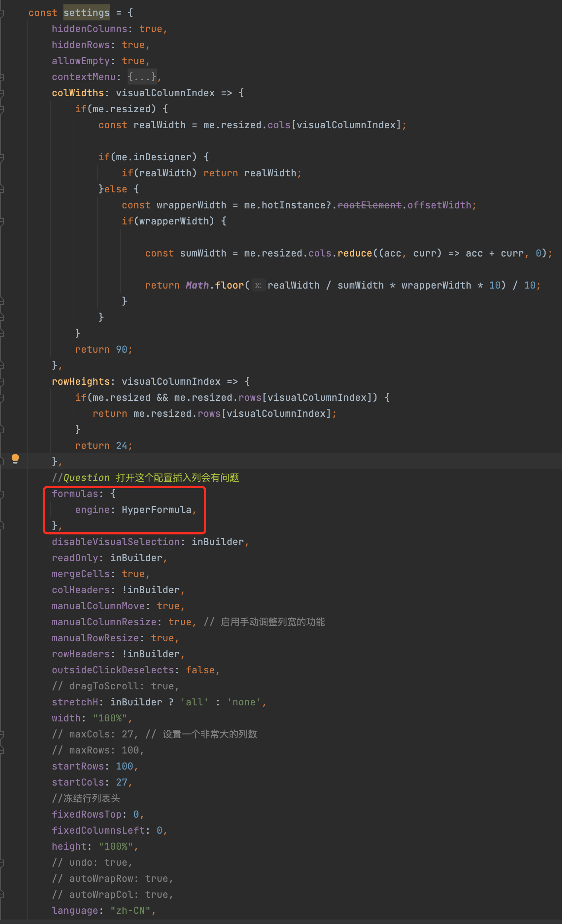The height and width of the screenshot is (924, 562).
Task: Click sumWidth in const declaration
Action: tap(203, 254)
